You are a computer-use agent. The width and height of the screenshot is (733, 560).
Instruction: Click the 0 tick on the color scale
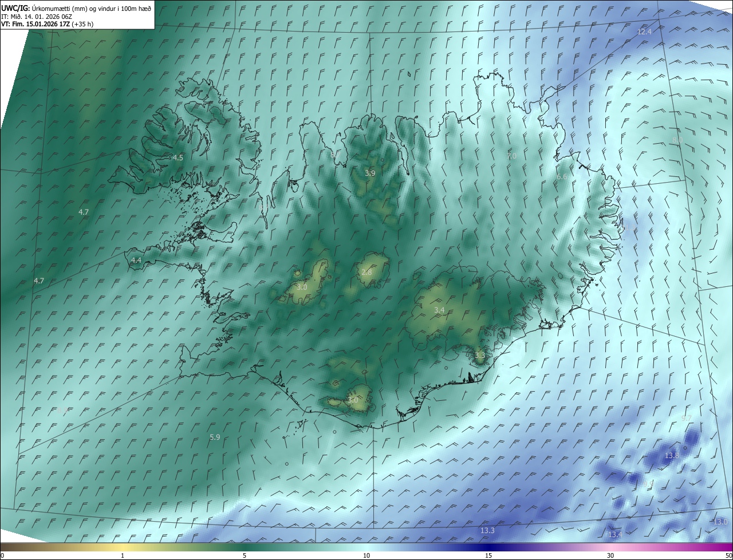pyautogui.click(x=2, y=555)
